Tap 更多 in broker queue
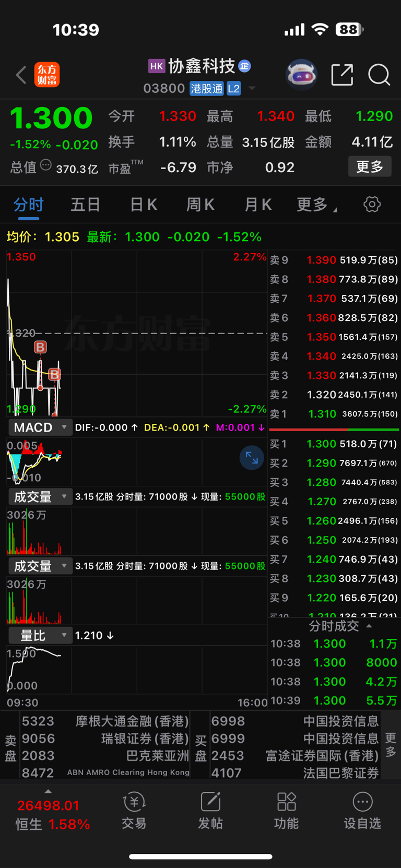The width and height of the screenshot is (401, 868). click(391, 745)
